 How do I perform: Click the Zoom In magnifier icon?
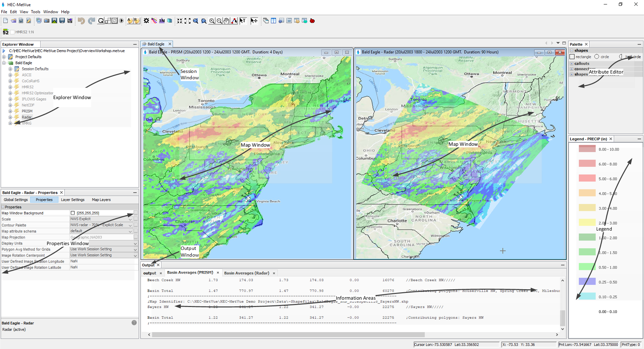click(x=212, y=21)
